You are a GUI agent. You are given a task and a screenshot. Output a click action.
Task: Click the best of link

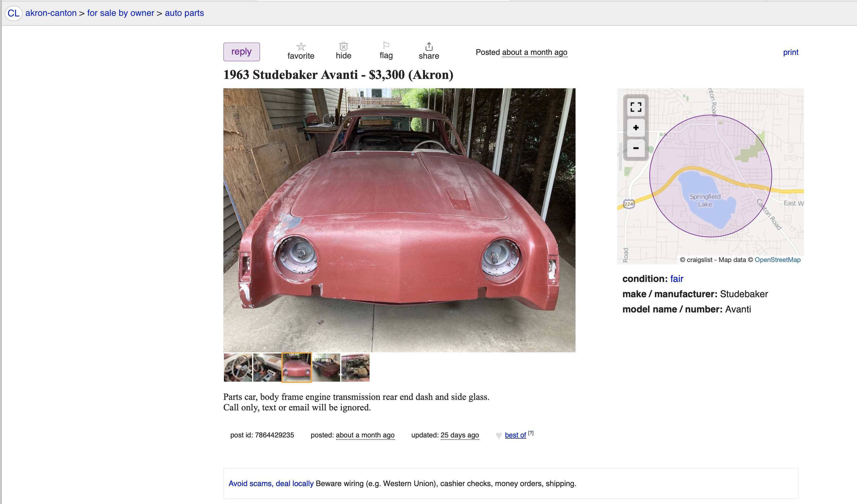click(515, 435)
